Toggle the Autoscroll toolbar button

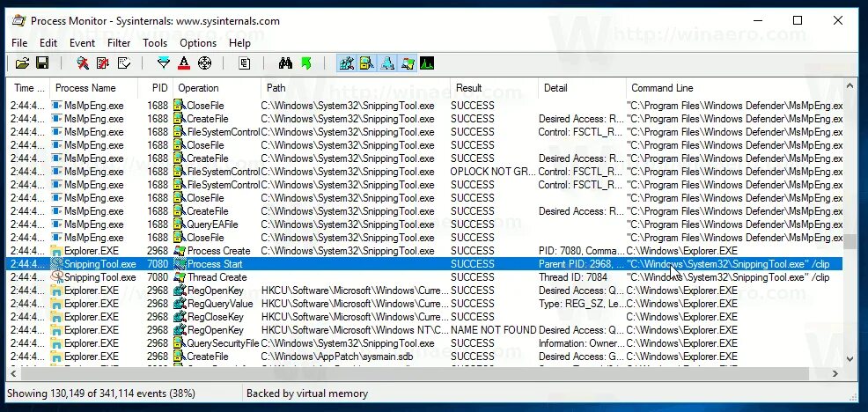point(103,63)
